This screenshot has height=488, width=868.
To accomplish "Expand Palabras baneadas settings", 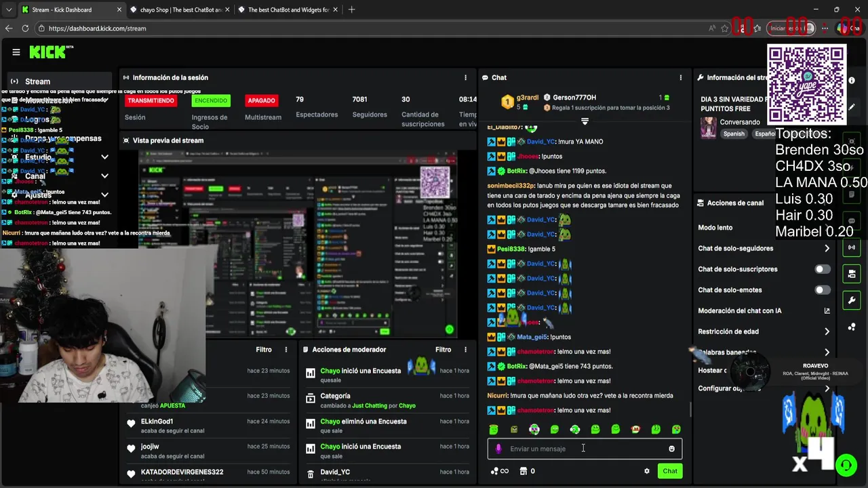I will pyautogui.click(x=827, y=352).
